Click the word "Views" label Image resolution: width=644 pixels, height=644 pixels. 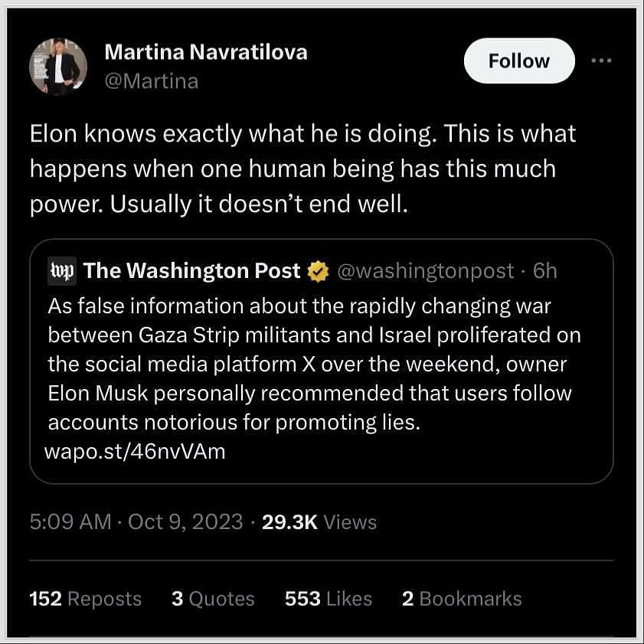click(x=350, y=522)
